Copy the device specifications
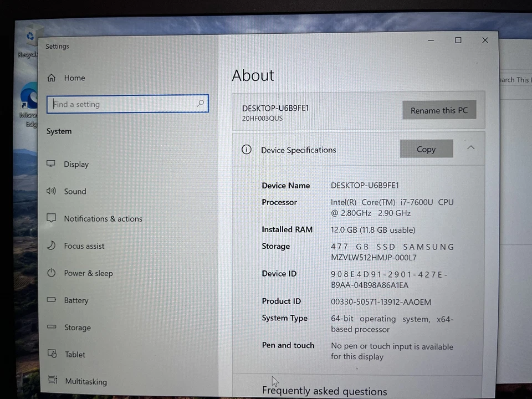Screen dimensions: 532x399 (x=426, y=149)
